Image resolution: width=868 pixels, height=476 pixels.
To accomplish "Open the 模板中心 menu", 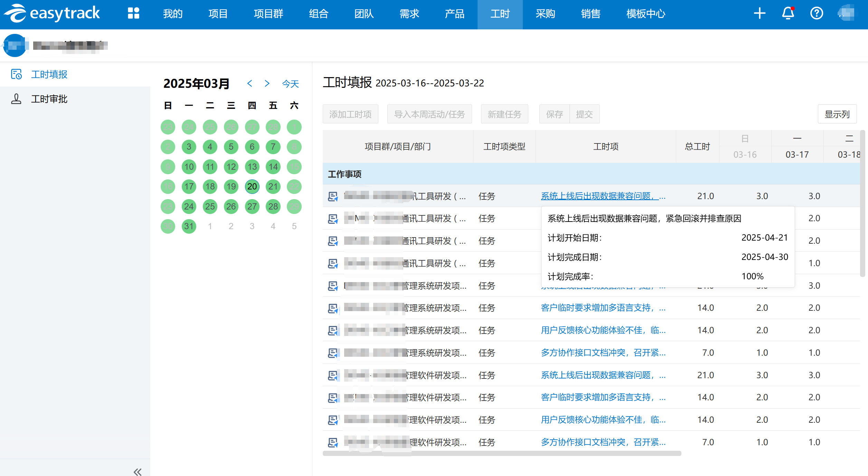I will point(645,14).
